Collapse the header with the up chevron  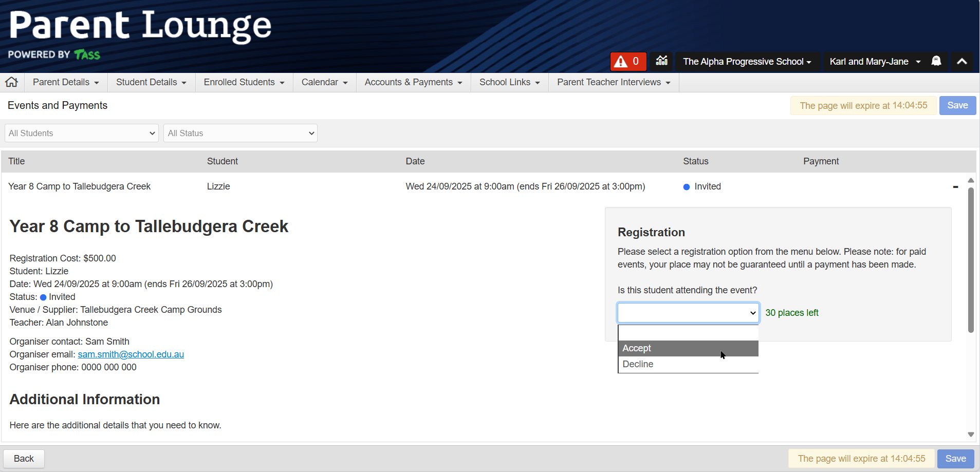pos(961,62)
